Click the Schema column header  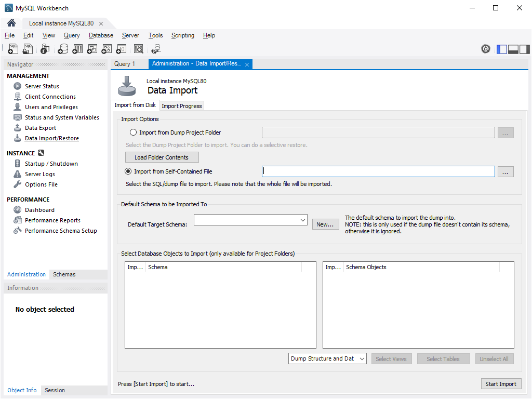click(x=223, y=267)
